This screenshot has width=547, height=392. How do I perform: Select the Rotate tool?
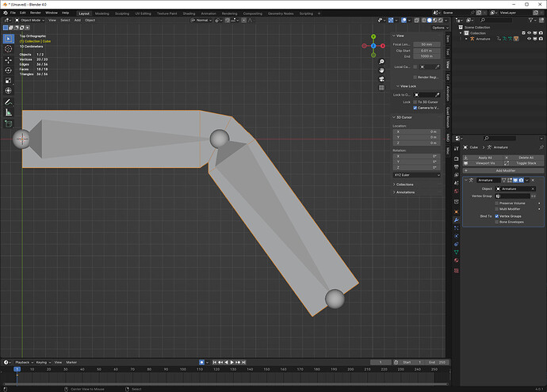[9, 70]
